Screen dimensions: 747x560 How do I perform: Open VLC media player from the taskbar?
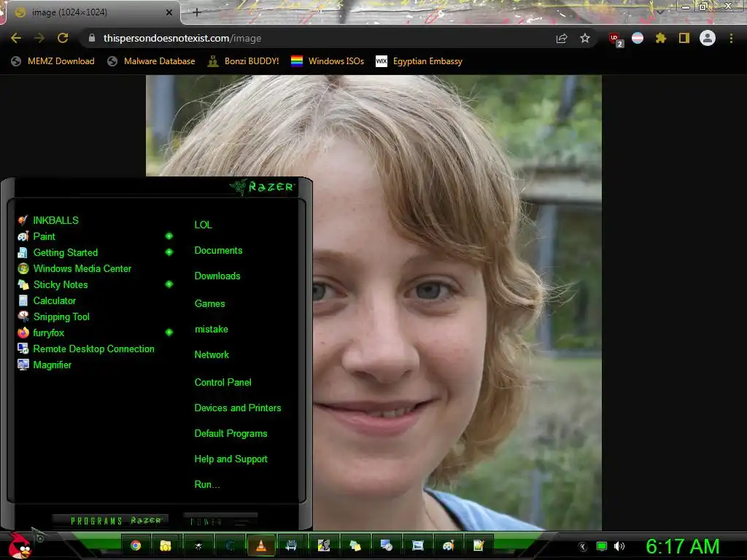coord(260,545)
